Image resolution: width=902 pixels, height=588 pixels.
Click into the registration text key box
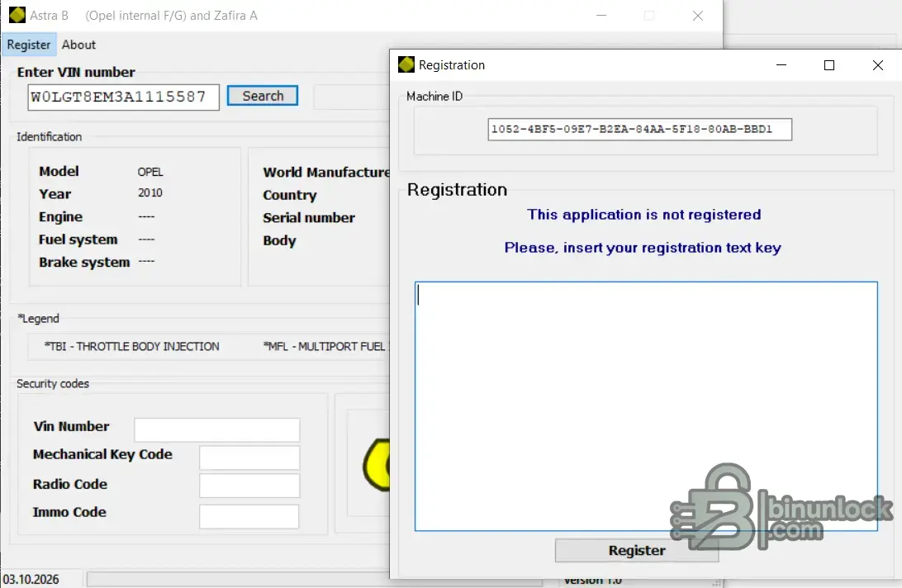(646, 406)
